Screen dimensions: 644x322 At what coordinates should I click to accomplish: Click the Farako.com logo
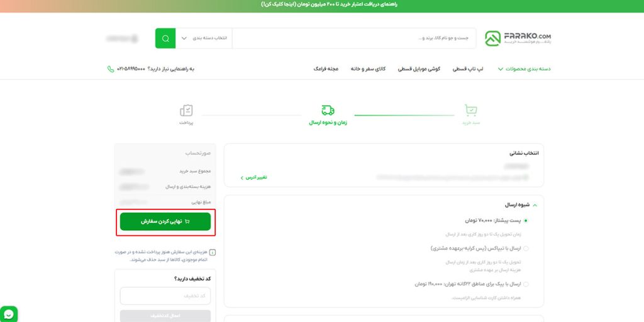[x=518, y=38]
